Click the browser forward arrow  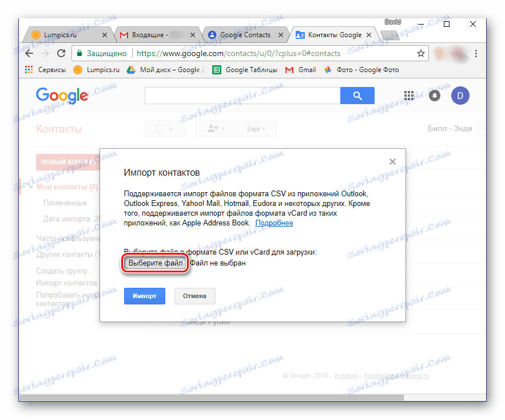(x=45, y=53)
